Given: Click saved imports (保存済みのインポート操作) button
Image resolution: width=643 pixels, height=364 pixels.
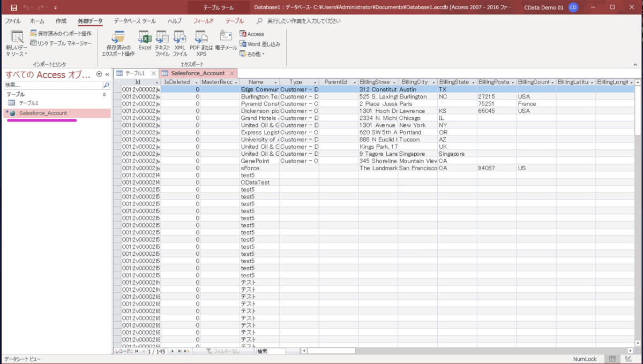Looking at the screenshot, I should coord(61,33).
